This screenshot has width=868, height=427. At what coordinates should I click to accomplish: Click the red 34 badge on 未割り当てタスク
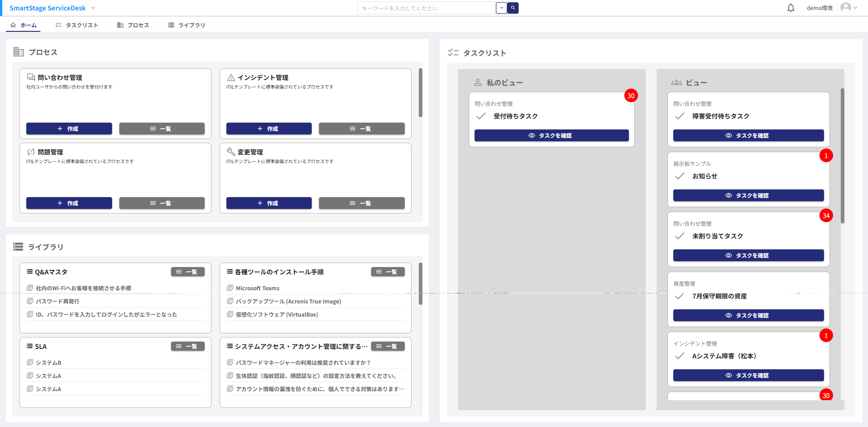pyautogui.click(x=826, y=216)
